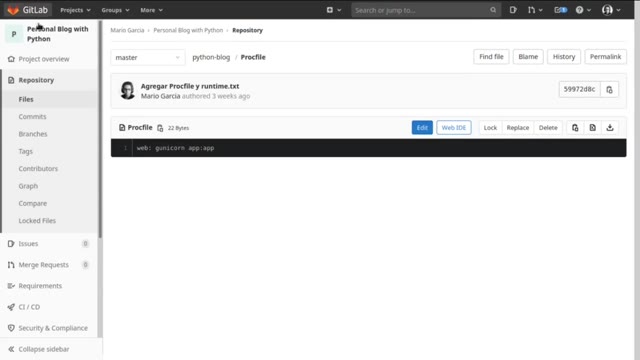Click the History button
Screen dimensions: 640x360
click(x=564, y=57)
